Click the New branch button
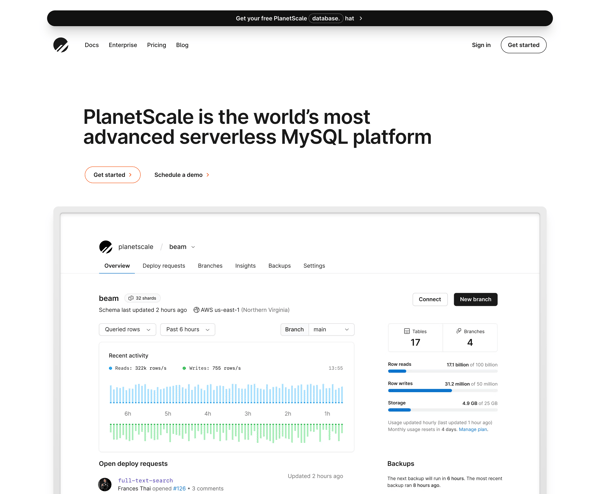Screen dimensions: 600x494 [x=476, y=299]
